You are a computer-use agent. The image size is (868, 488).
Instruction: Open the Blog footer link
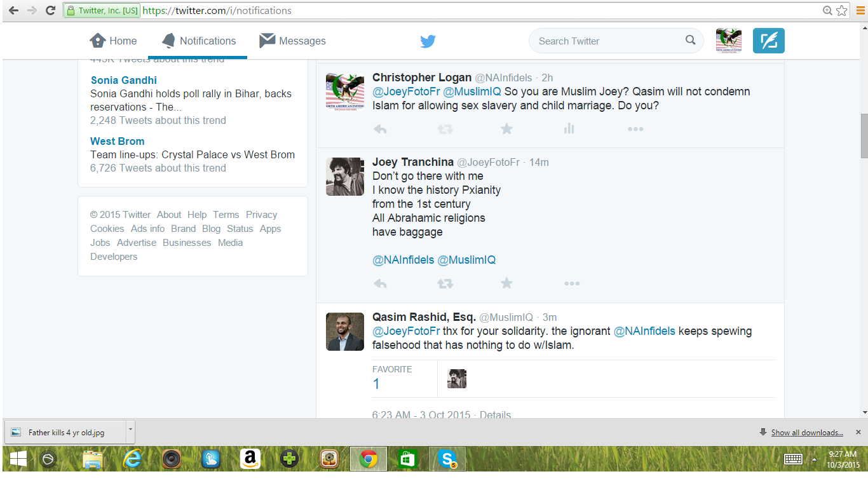pos(212,229)
